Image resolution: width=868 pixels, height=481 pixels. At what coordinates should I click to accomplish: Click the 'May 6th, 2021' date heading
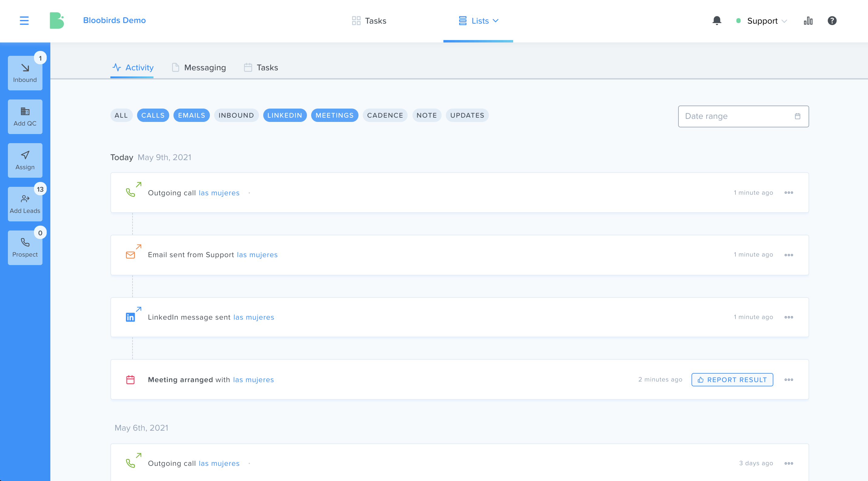(141, 428)
